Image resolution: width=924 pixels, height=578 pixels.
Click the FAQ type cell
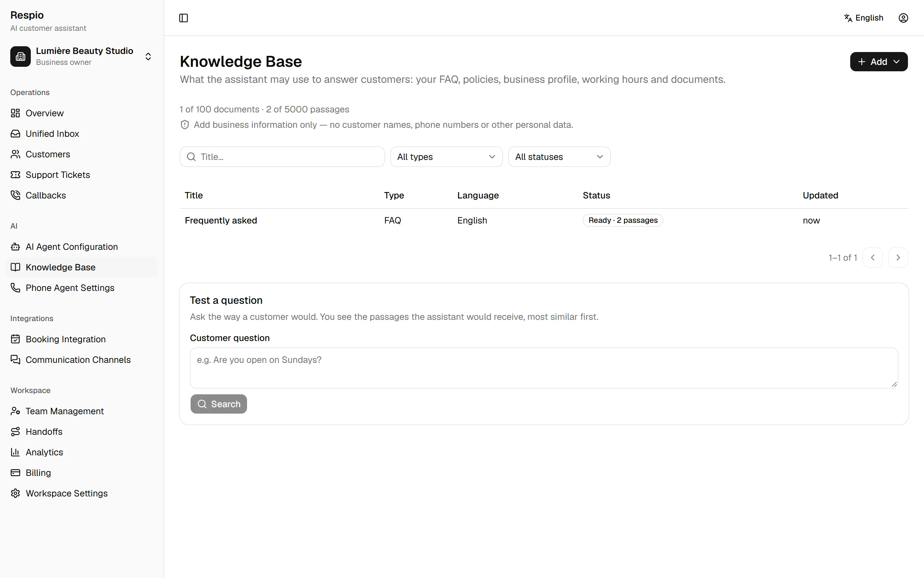(392, 221)
